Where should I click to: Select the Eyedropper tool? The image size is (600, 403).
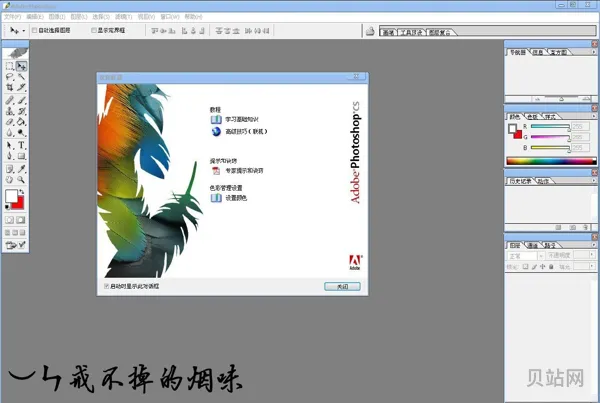click(21, 169)
